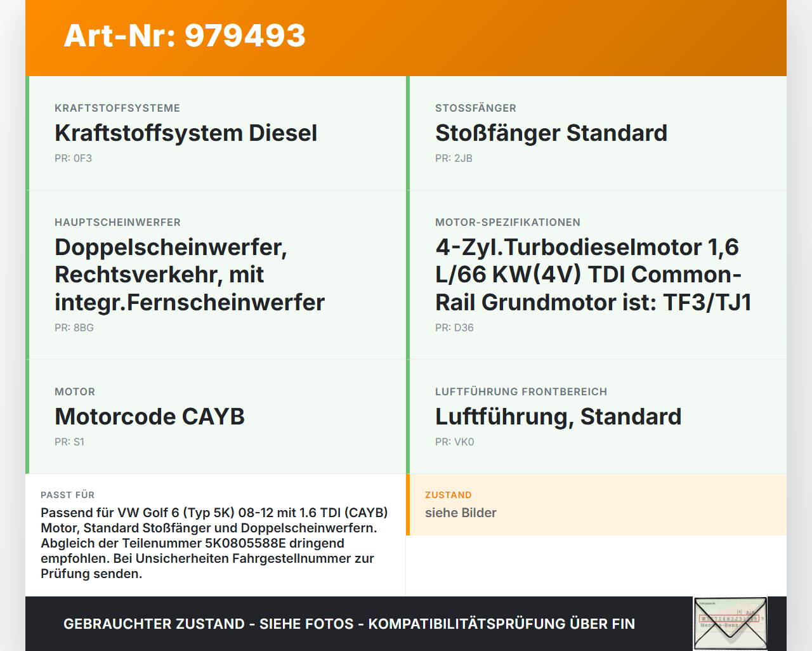Screen dimensions: 812x651
Task: Select the Stoßfänger Standard card
Action: click(x=596, y=133)
